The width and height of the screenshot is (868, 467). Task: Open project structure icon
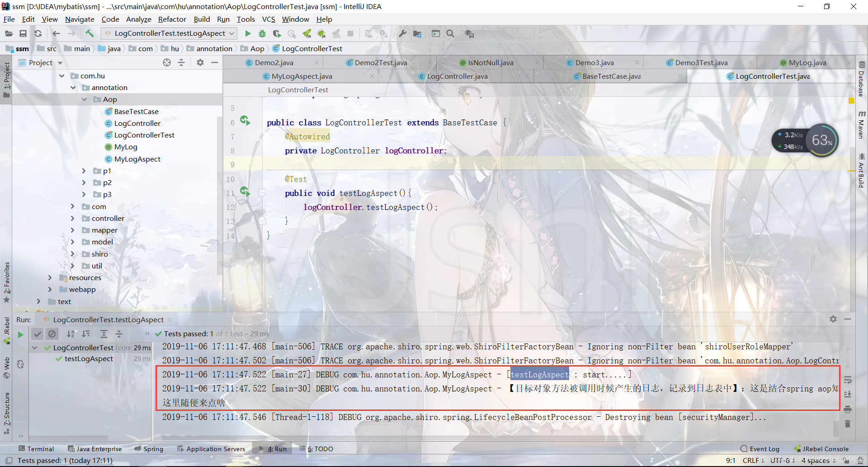tap(417, 33)
